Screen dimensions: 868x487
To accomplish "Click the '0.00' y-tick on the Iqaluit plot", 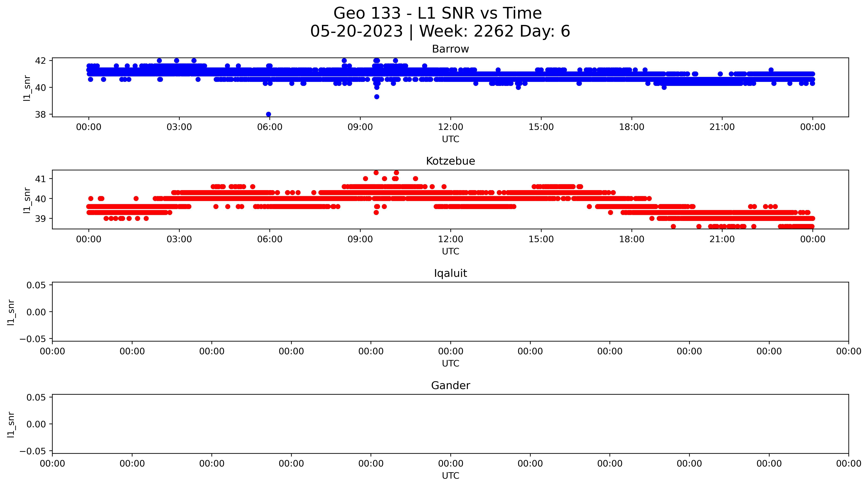I will tap(36, 312).
